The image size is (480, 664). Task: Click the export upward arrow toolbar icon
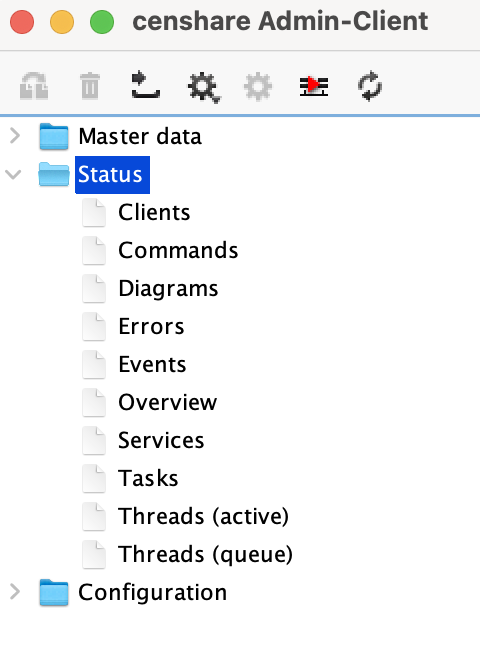click(x=146, y=85)
